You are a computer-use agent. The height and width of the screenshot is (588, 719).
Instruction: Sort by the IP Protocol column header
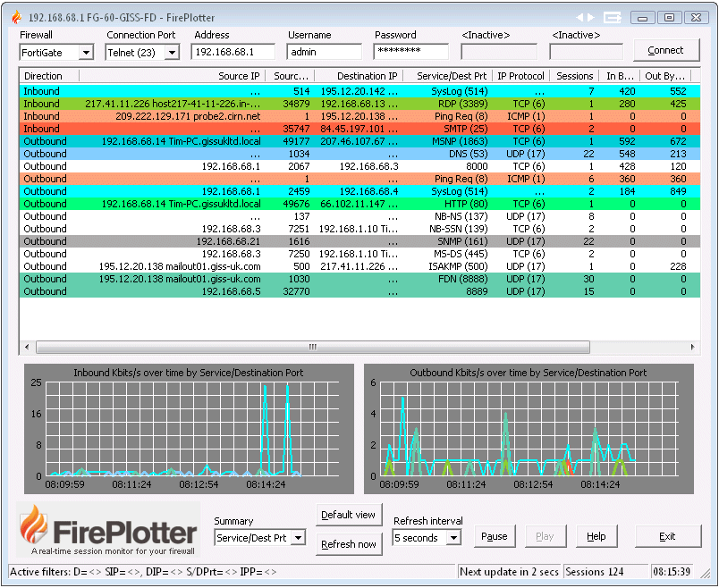[520, 76]
